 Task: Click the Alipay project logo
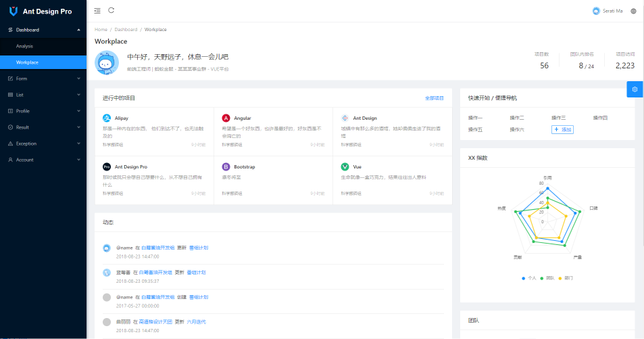coord(106,118)
